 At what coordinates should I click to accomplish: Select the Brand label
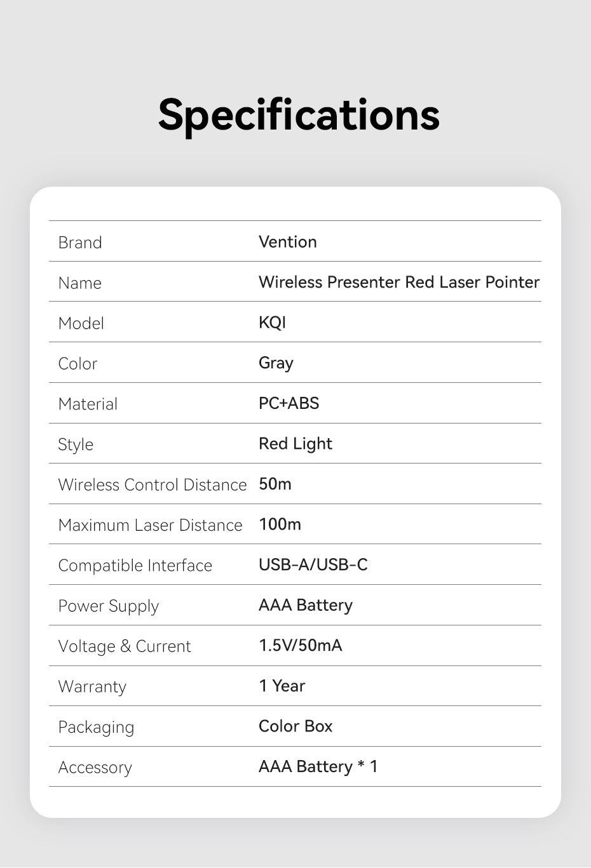[80, 243]
